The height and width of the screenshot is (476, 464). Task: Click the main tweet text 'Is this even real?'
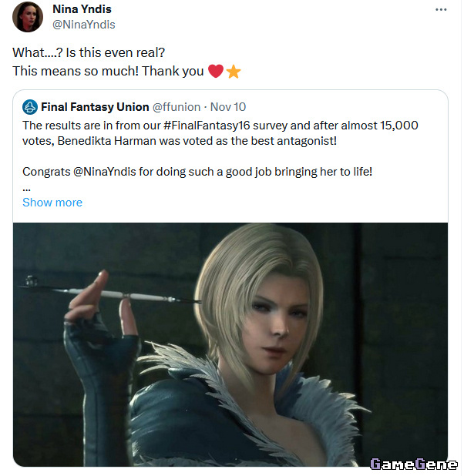click(116, 52)
